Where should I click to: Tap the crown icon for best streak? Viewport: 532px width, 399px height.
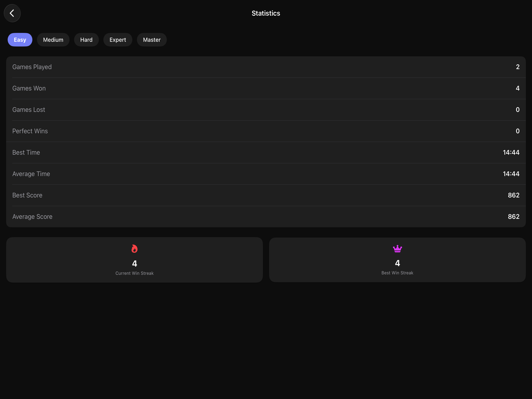397,248
